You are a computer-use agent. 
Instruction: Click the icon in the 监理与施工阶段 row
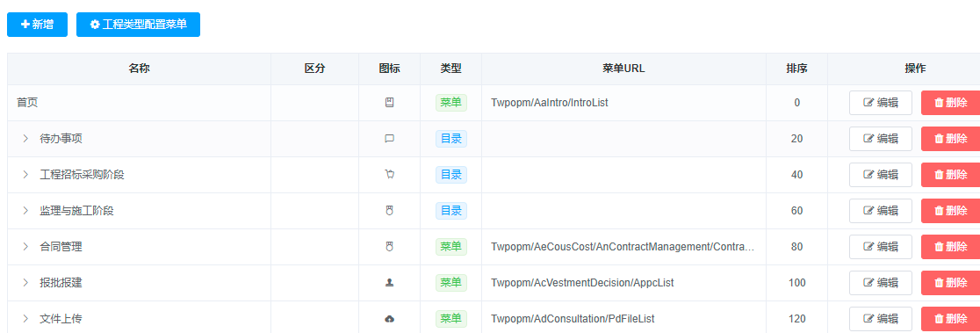389,211
